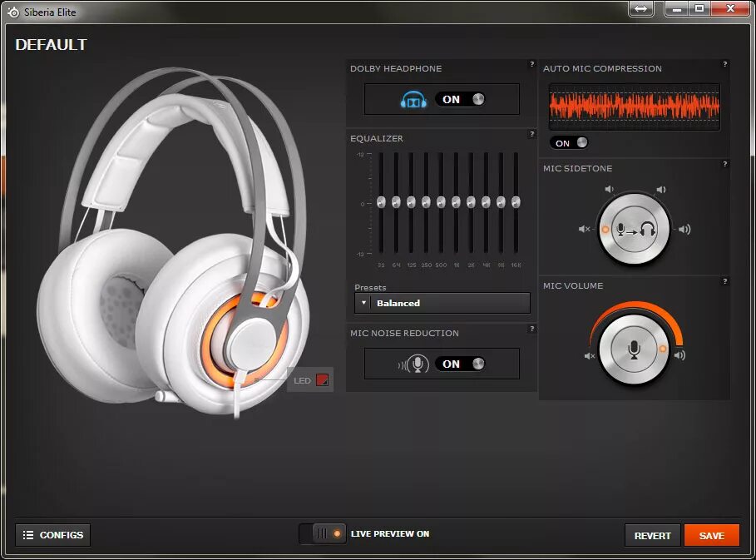The image size is (756, 560).
Task: Maximize the Siberia Elite window
Action: pyautogui.click(x=699, y=8)
